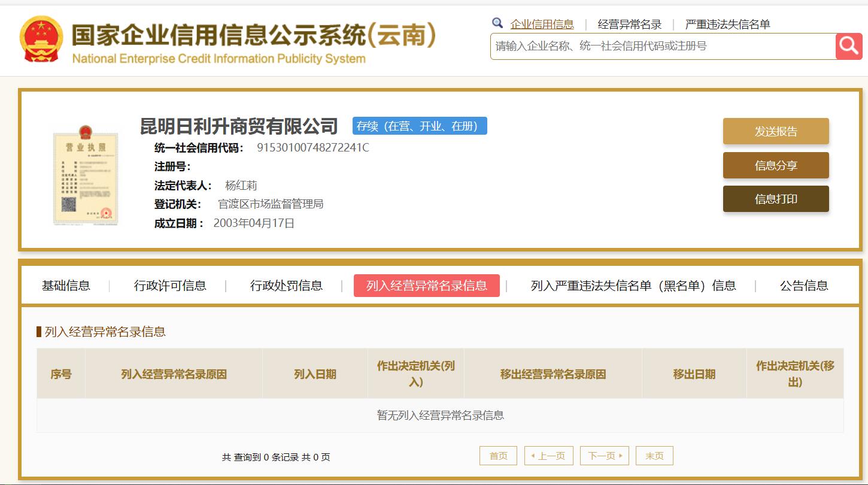Click the 列入经营异常名录原因 column header
The width and height of the screenshot is (868, 485).
click(x=174, y=374)
